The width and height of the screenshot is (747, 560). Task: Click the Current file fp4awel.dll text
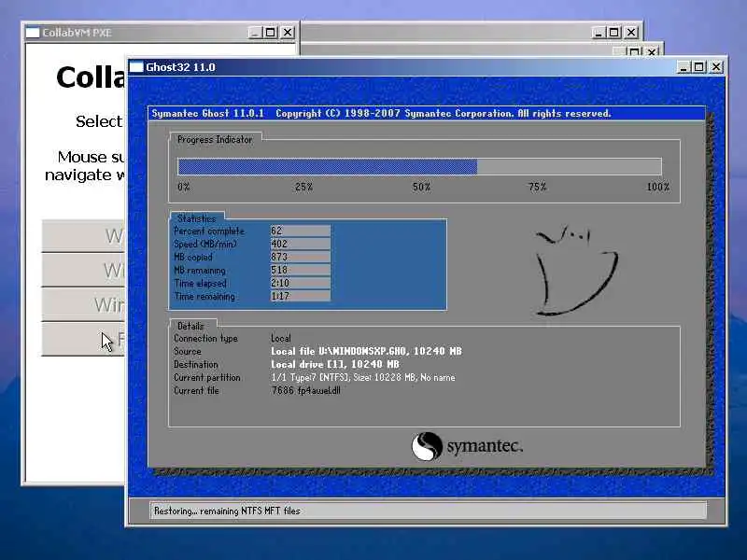pos(305,390)
